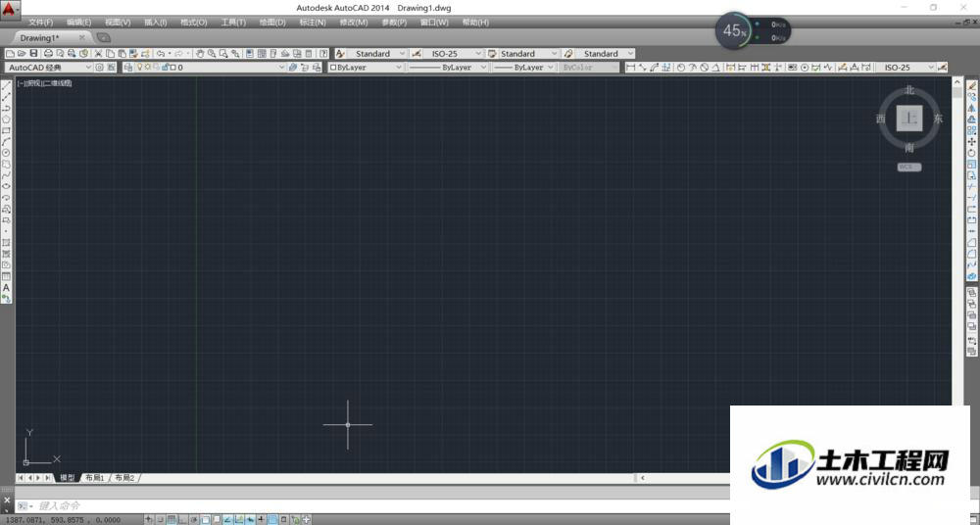Viewport: 980px width, 525px height.
Task: Toggle Lineweight display in the status bar
Action: pos(261,519)
